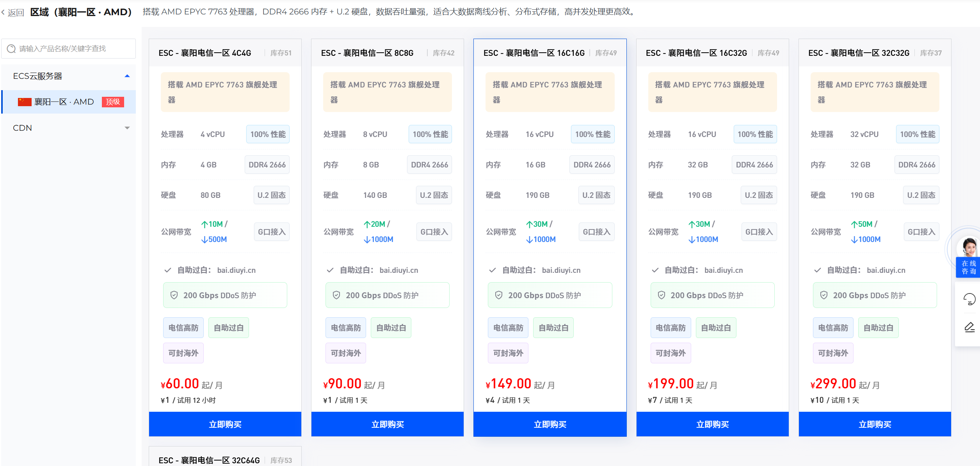Toggle the 自助过白 tag on the 16C32G card
Image resolution: width=980 pixels, height=466 pixels.
point(716,327)
